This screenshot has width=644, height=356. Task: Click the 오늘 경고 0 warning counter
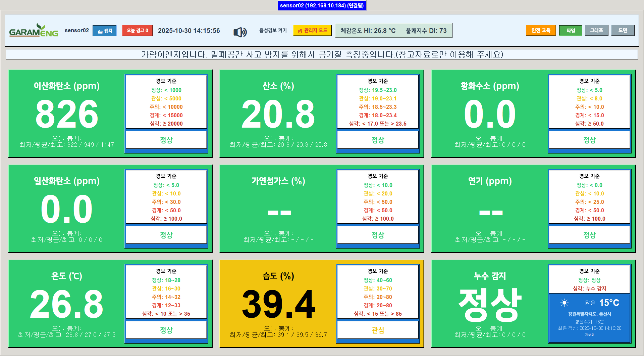[x=137, y=31]
